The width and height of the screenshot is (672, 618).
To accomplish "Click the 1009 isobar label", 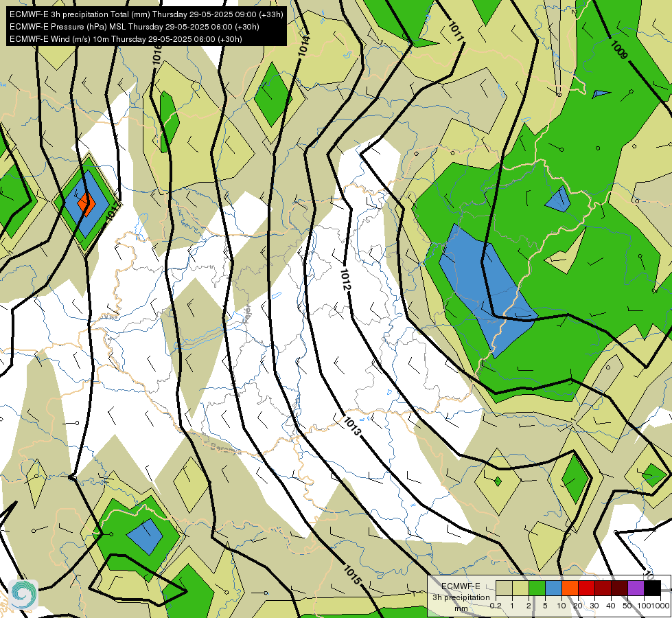I will click(x=618, y=49).
